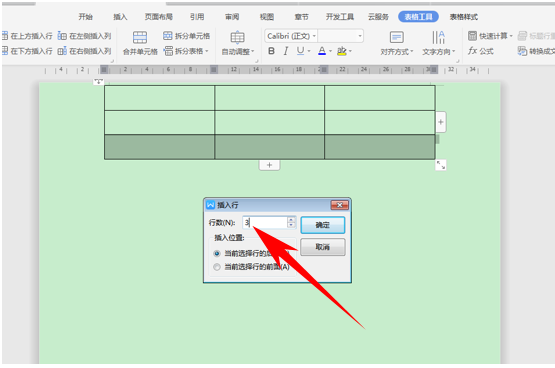Expand font color dropdown arrow
The height and width of the screenshot is (368, 555).
coord(331,51)
